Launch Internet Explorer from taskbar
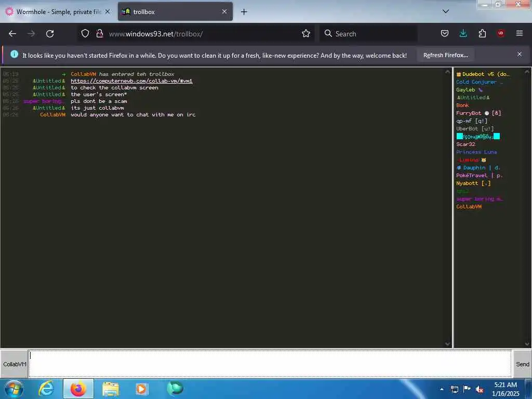Image resolution: width=532 pixels, height=399 pixels. tap(46, 389)
